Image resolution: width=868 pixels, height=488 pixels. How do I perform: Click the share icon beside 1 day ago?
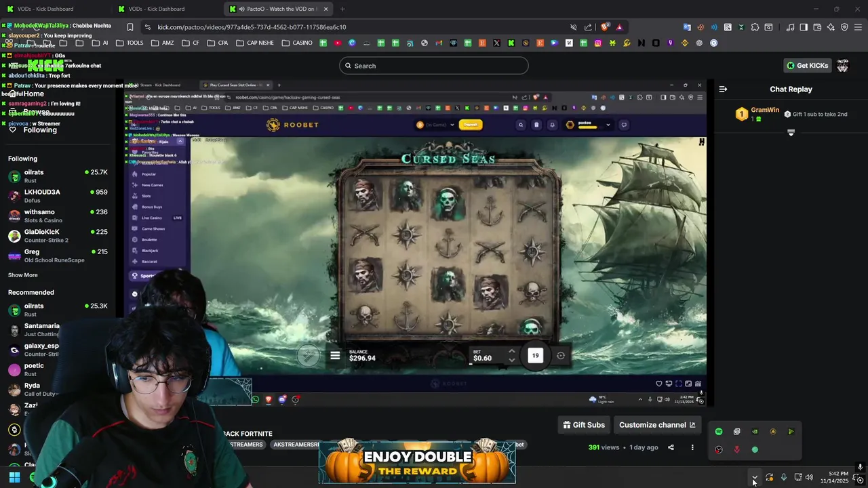click(671, 447)
